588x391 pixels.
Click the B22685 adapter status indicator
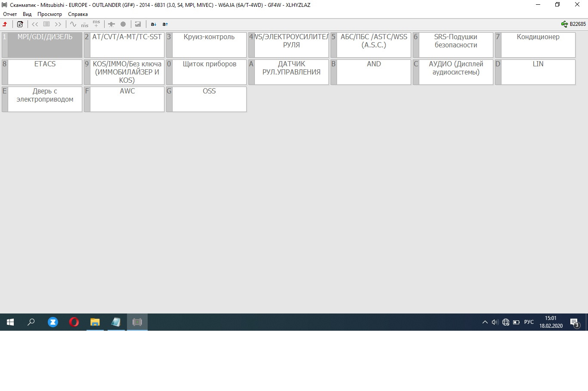[573, 24]
